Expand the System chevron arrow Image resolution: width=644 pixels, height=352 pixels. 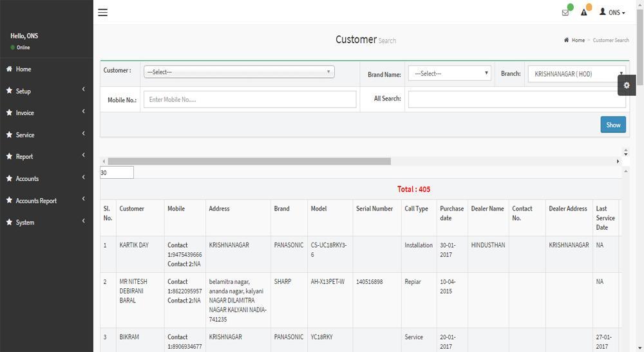coord(83,221)
